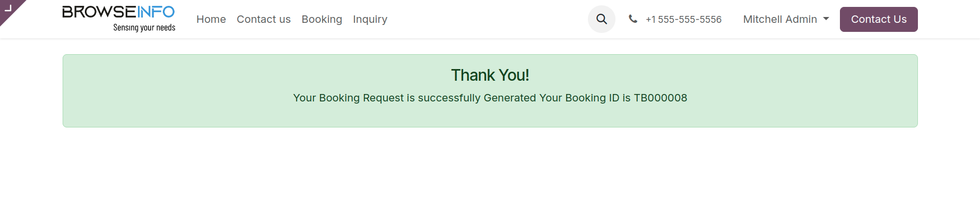Click the dropdown caret beside Mitchell Admin
The height and width of the screenshot is (222, 980).
pyautogui.click(x=826, y=19)
